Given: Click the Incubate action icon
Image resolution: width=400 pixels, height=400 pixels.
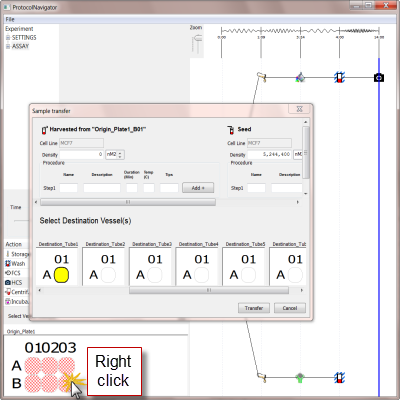Looking at the screenshot, I should click(x=8, y=301).
